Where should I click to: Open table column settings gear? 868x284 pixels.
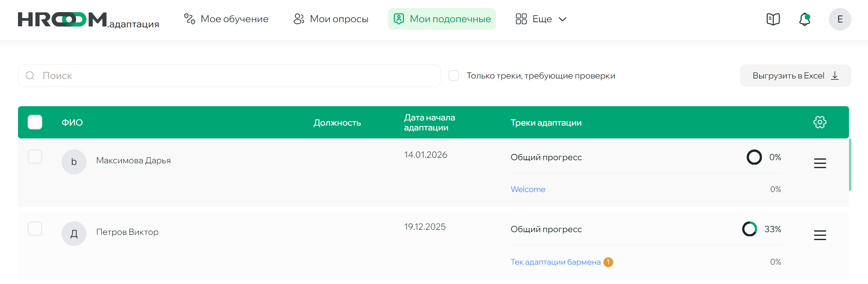[820, 122]
